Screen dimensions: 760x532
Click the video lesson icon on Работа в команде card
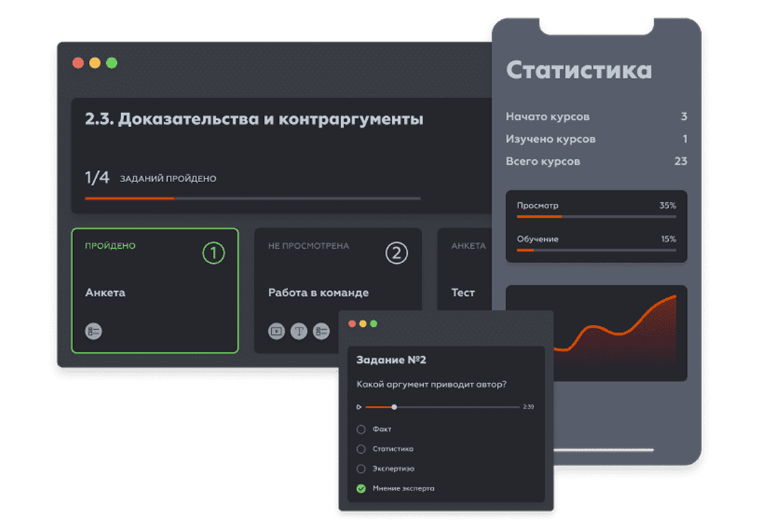(x=277, y=331)
